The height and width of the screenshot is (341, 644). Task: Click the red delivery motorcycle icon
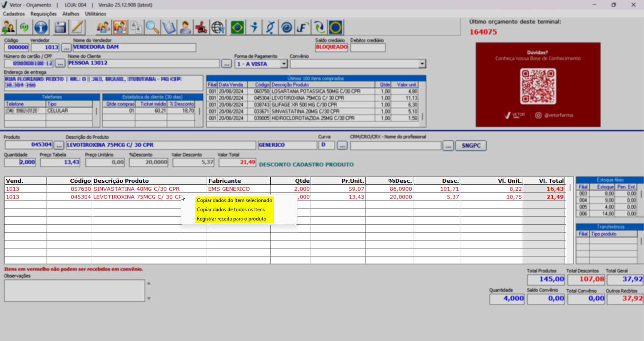coord(201,27)
